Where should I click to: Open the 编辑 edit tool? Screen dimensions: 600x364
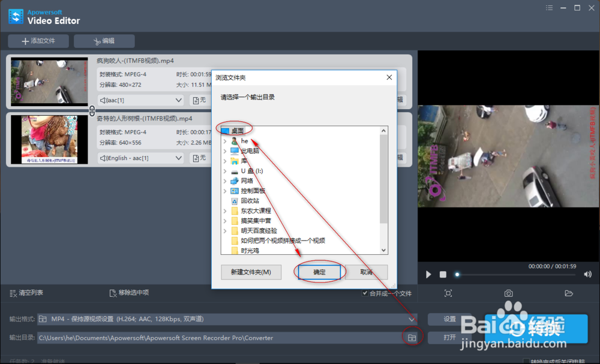point(104,41)
